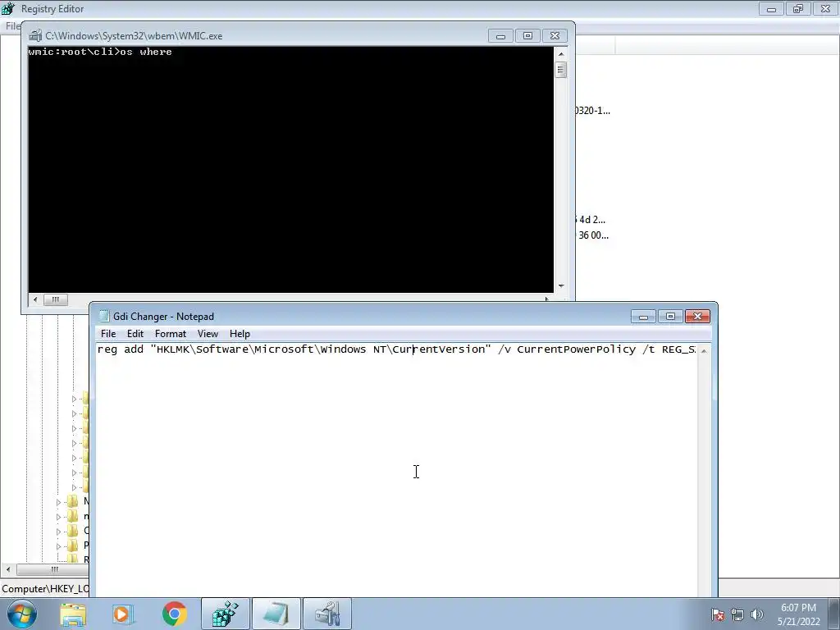The height and width of the screenshot is (630, 840).
Task: Minimize the Registry Editor window
Action: click(x=771, y=8)
